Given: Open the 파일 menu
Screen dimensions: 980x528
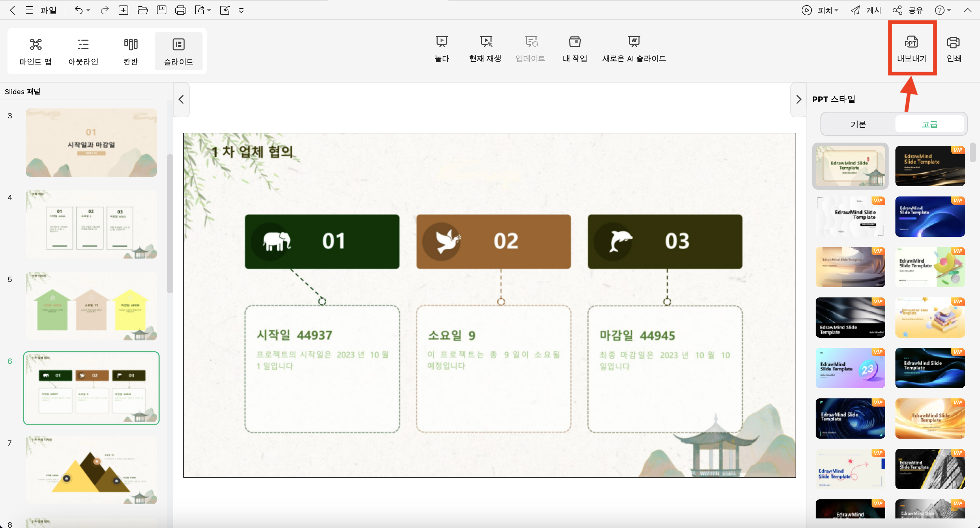Looking at the screenshot, I should pos(49,10).
